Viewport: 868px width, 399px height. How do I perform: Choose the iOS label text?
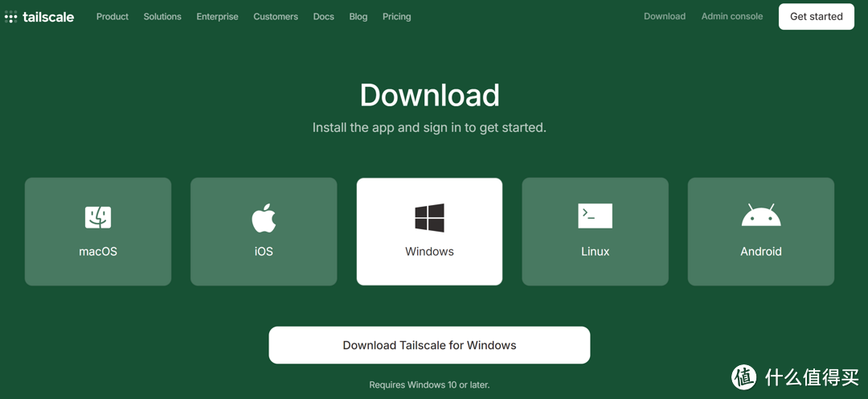pos(264,252)
